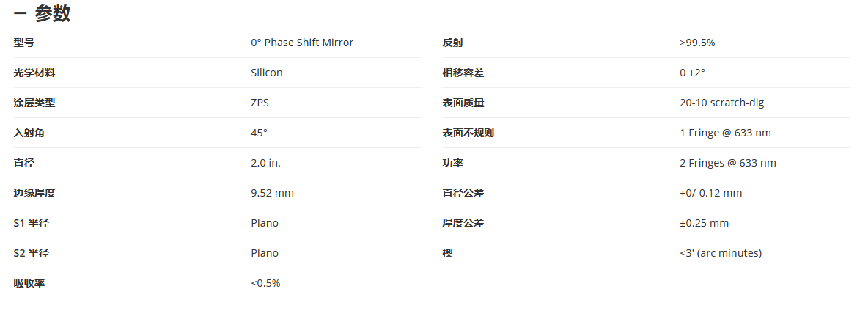The image size is (868, 333).
Task: Click the 型号 label
Action: [23, 43]
